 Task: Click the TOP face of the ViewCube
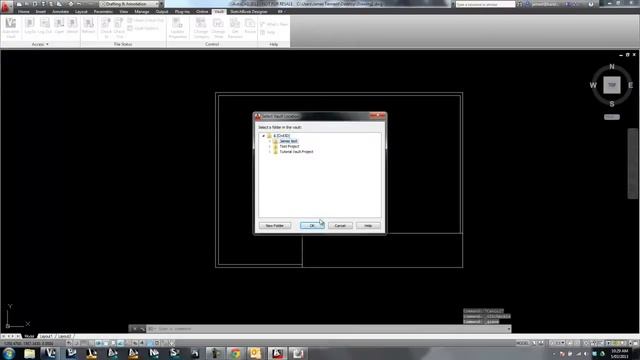point(611,85)
